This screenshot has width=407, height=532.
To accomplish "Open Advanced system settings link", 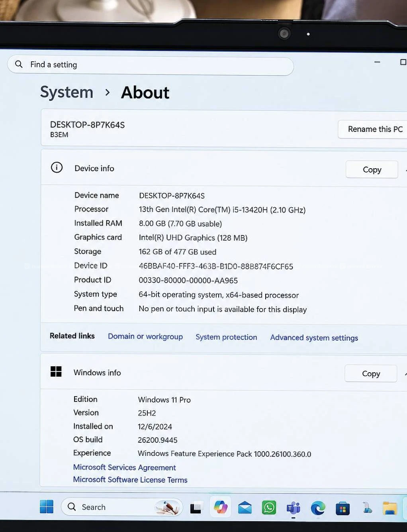I will click(314, 338).
